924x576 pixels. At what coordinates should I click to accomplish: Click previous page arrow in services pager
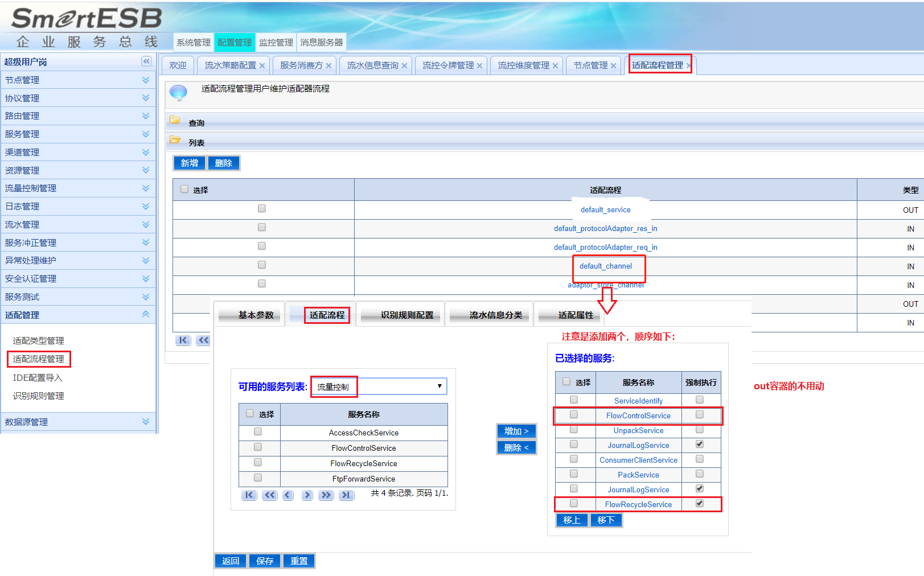coord(288,495)
